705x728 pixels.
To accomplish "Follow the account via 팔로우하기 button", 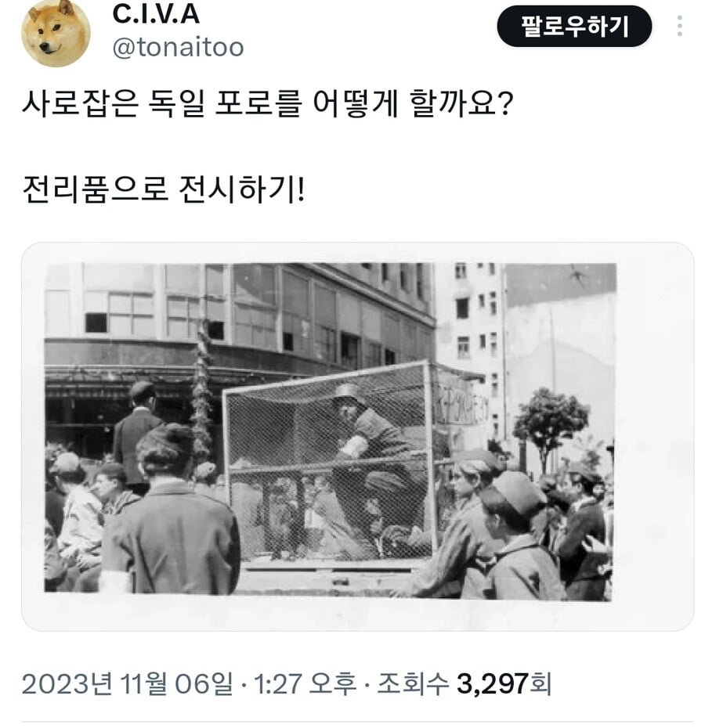I will [x=574, y=26].
